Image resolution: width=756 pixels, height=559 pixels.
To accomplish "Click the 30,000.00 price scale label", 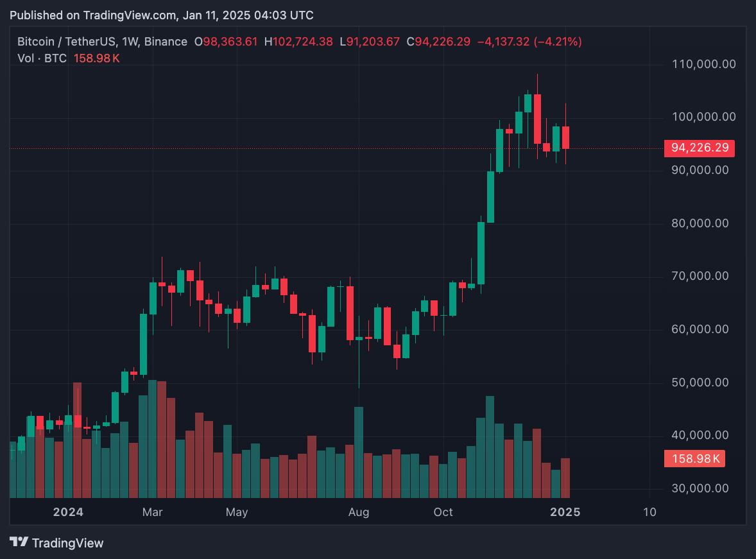I will coord(703,488).
